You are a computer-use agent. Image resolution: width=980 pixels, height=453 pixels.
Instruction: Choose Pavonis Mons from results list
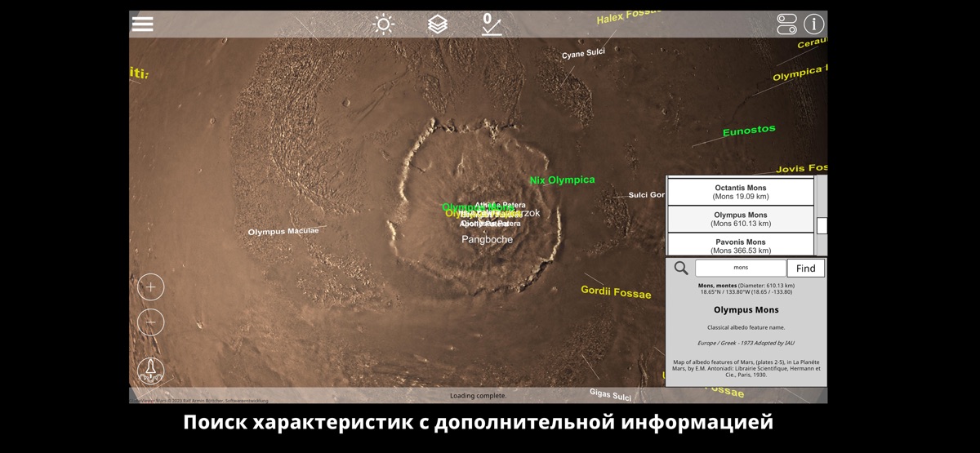click(x=740, y=246)
